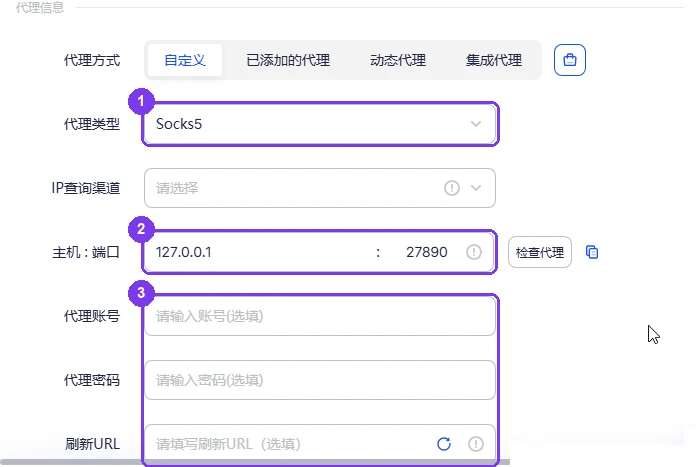This screenshot has width=696, height=467.
Task: Click the 刷新URL label text
Action: [92, 444]
